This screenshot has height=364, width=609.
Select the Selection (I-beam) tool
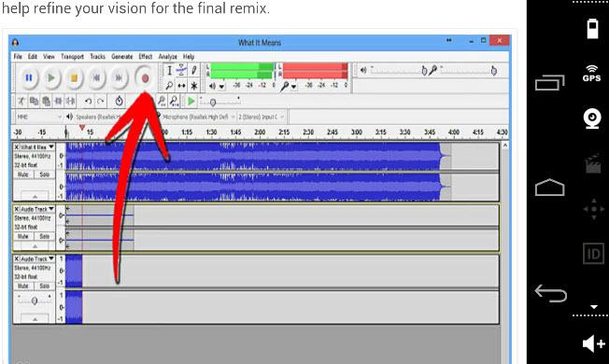(169, 71)
